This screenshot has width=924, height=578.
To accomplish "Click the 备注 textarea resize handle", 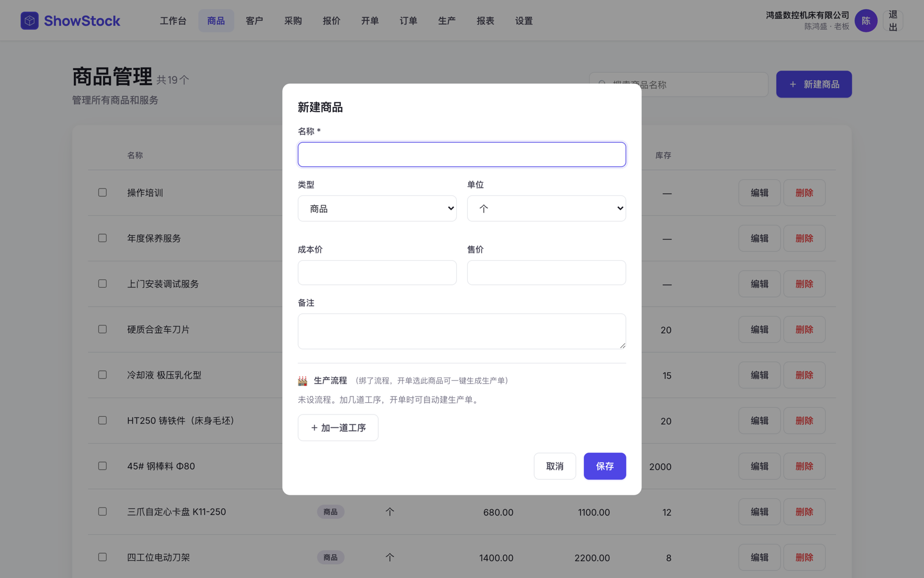I will pos(622,345).
